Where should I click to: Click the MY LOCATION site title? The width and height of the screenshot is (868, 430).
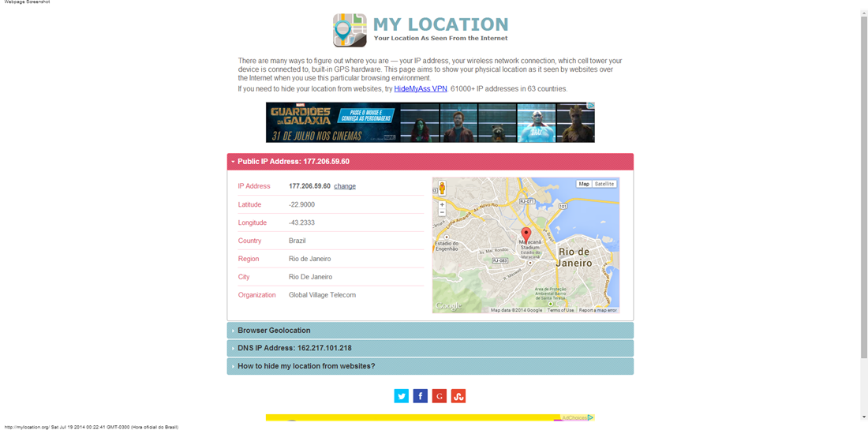[440, 24]
